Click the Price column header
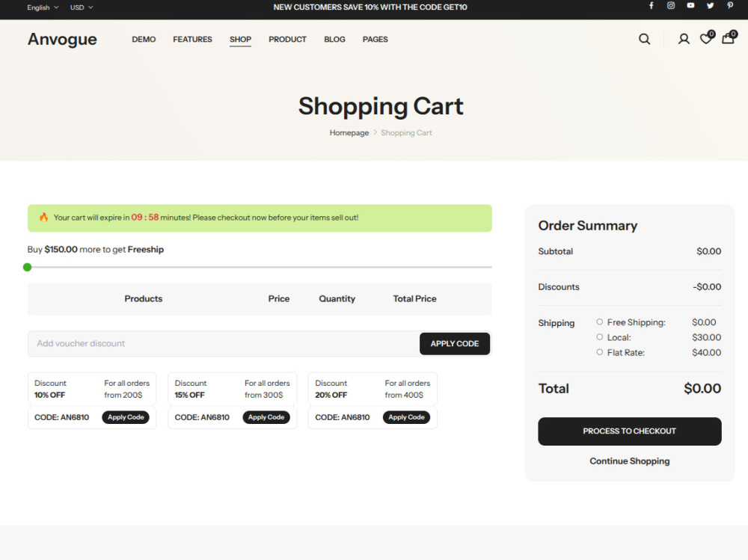 [x=278, y=298]
